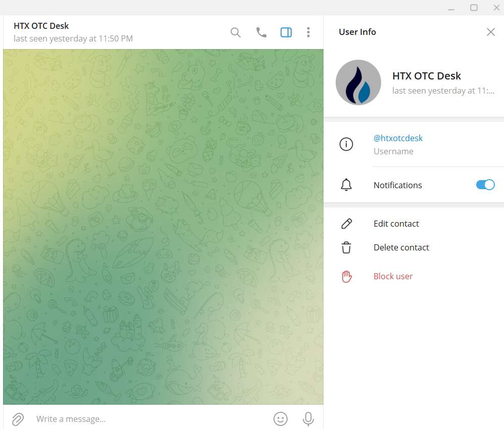Click the bell icon next to Notifications
504x429 pixels.
coord(346,185)
